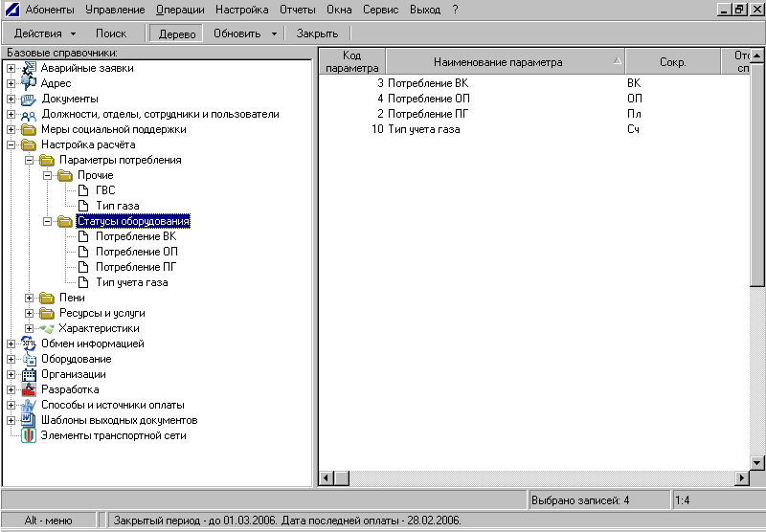This screenshot has width=766, height=532.
Task: Click the Способы и источники оплаты icon
Action: point(29,405)
